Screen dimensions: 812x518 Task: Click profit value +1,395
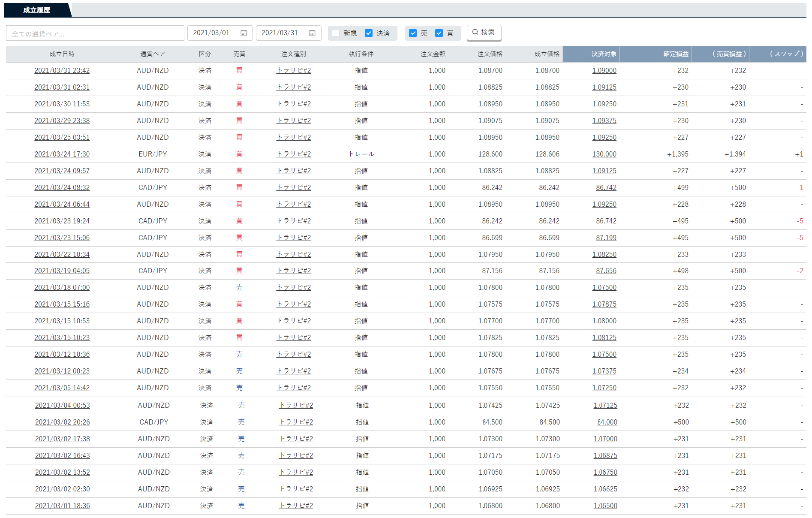coord(677,154)
